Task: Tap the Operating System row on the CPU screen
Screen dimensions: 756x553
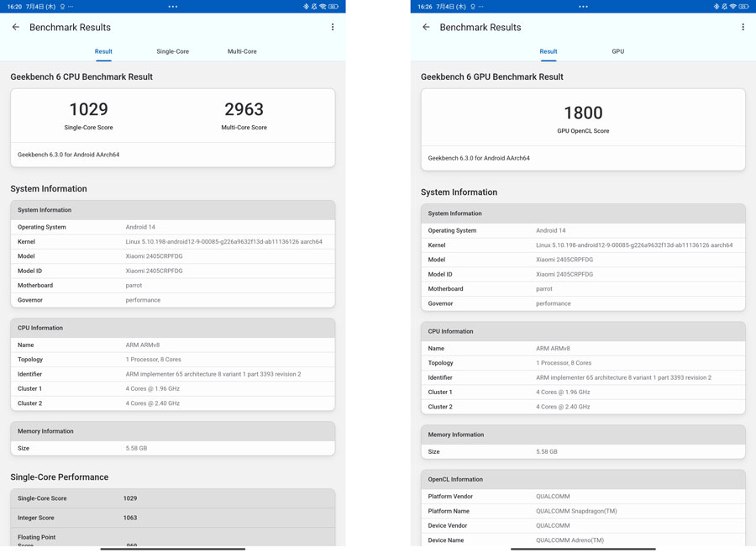Action: 172,227
